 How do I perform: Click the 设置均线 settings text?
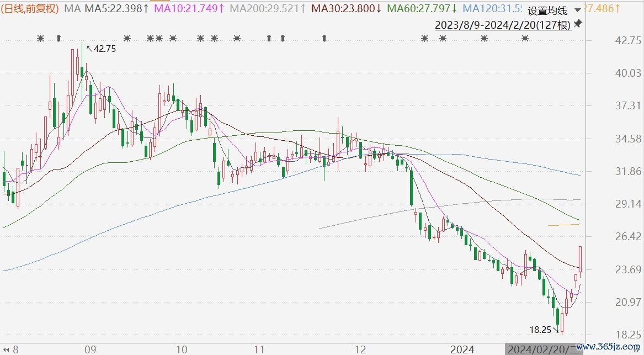[547, 11]
